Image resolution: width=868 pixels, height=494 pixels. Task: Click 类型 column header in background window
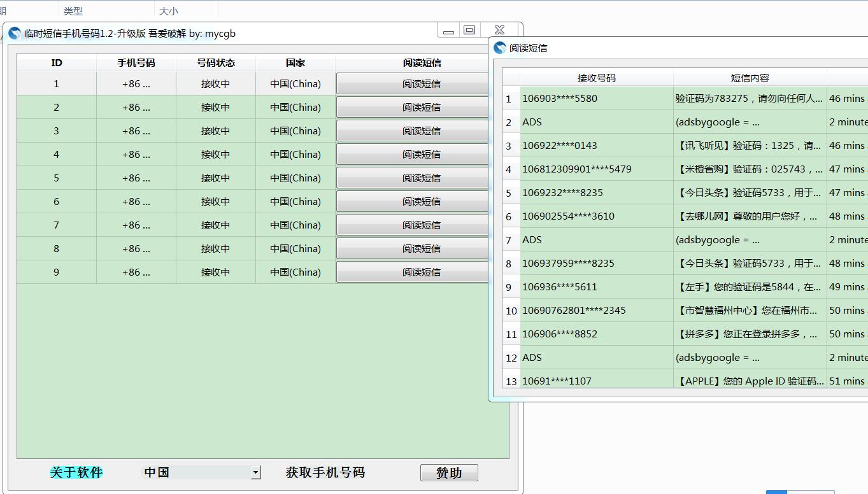coord(73,11)
